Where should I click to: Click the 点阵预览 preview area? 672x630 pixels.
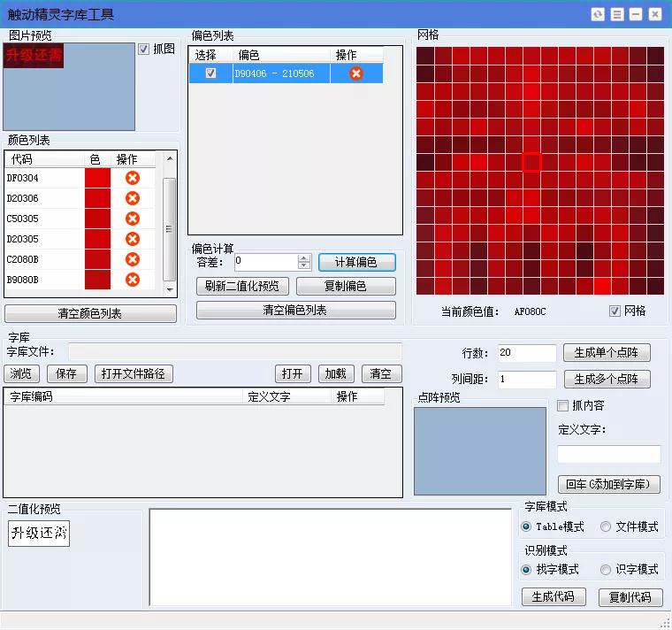pos(480,451)
